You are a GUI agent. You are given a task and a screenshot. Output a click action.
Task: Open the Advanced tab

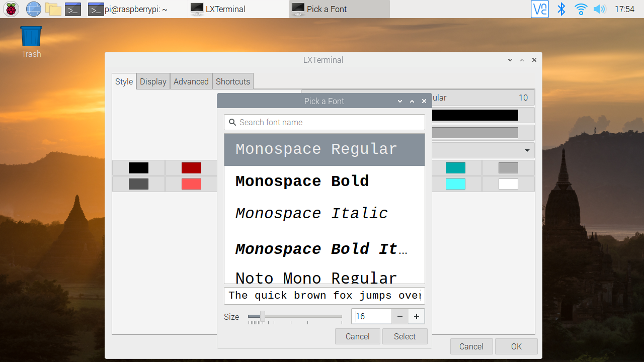(191, 81)
